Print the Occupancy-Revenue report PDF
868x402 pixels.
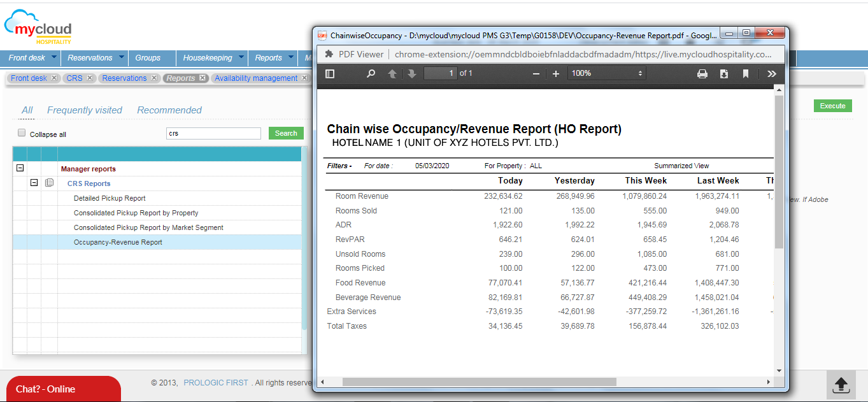pyautogui.click(x=702, y=74)
